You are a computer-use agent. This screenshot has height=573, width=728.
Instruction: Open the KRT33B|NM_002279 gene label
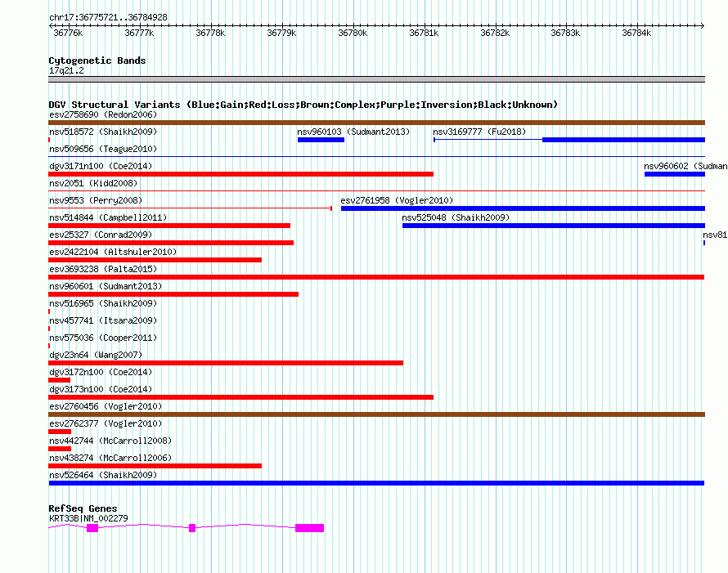[x=88, y=518]
